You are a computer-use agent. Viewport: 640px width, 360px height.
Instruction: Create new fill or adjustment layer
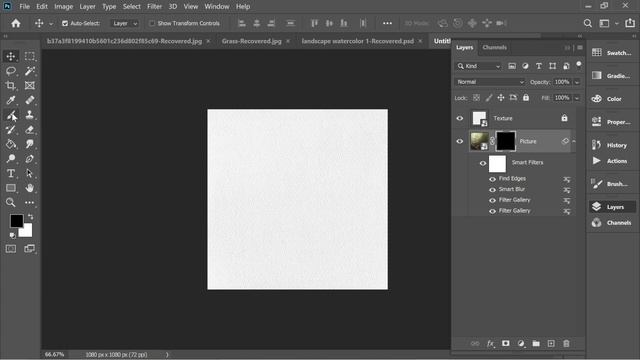[x=521, y=344]
